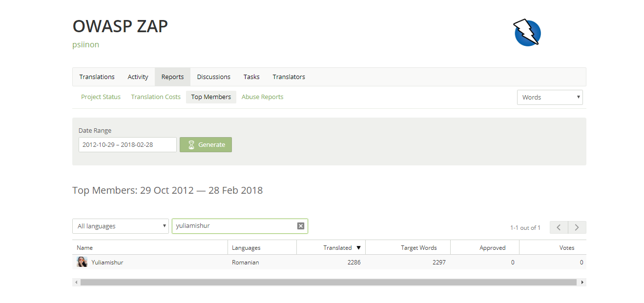Clear the yuliamishur search field
Image resolution: width=644 pixels, height=303 pixels.
tap(301, 226)
